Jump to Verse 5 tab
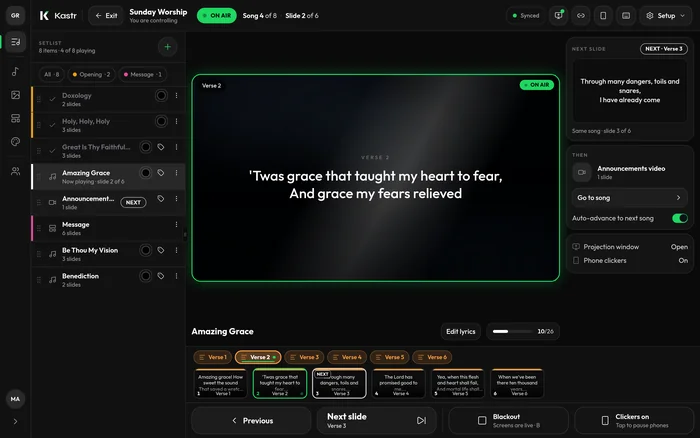This screenshot has width=700, height=438. tap(389, 357)
